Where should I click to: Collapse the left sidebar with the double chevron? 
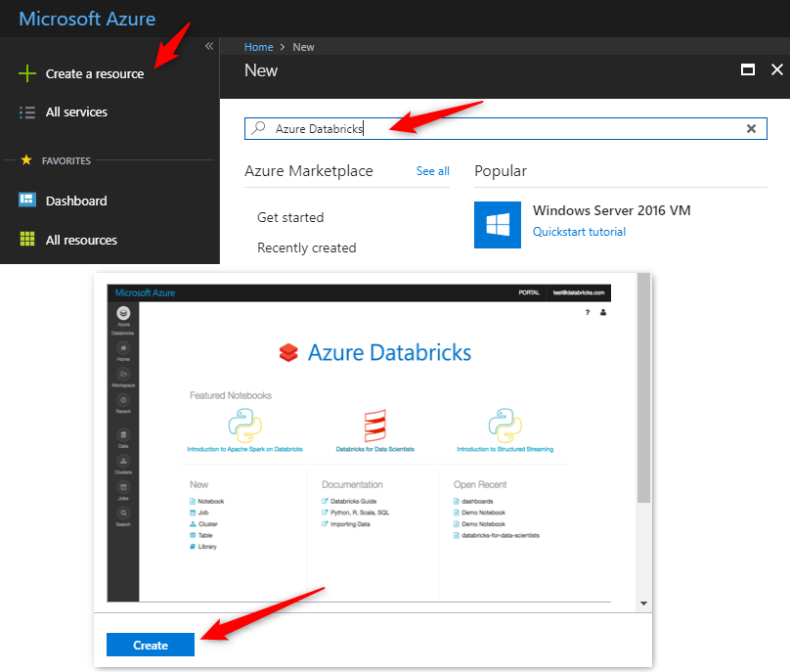tap(209, 46)
